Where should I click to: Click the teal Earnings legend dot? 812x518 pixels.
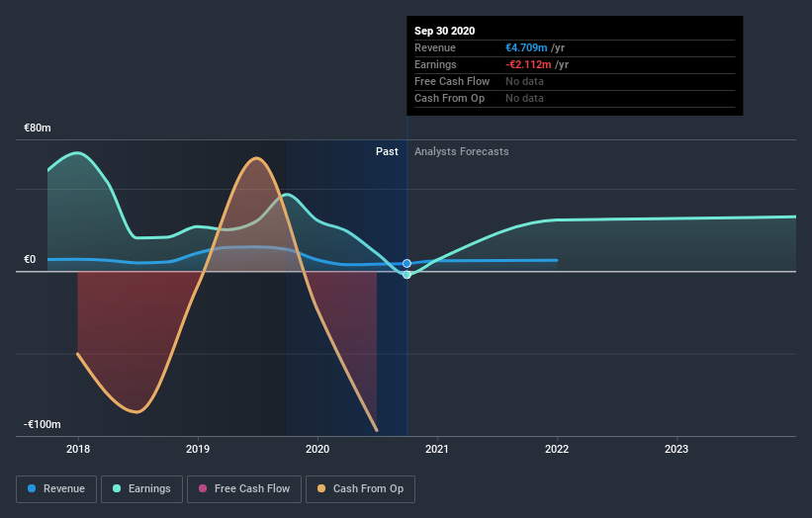117,488
